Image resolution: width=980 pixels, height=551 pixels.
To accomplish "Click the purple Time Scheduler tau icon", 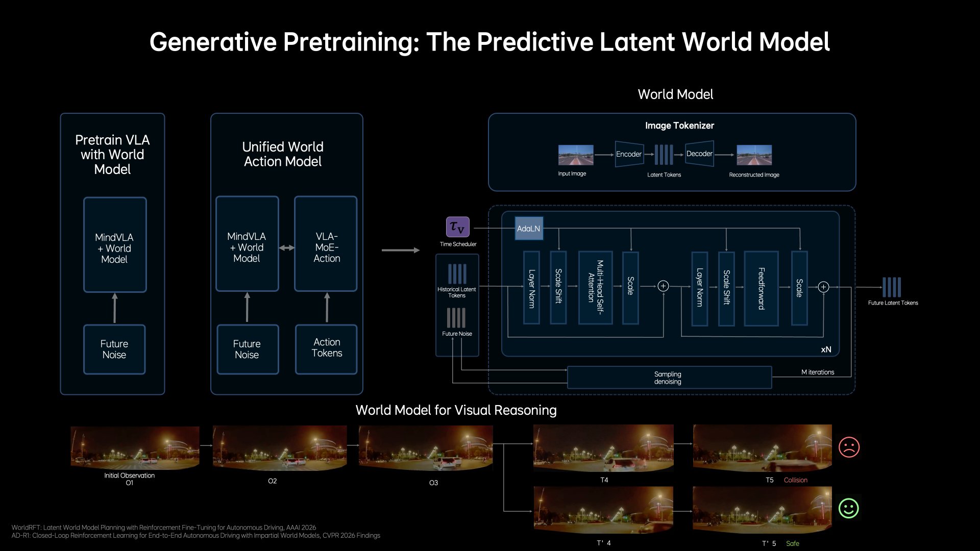I will [457, 227].
